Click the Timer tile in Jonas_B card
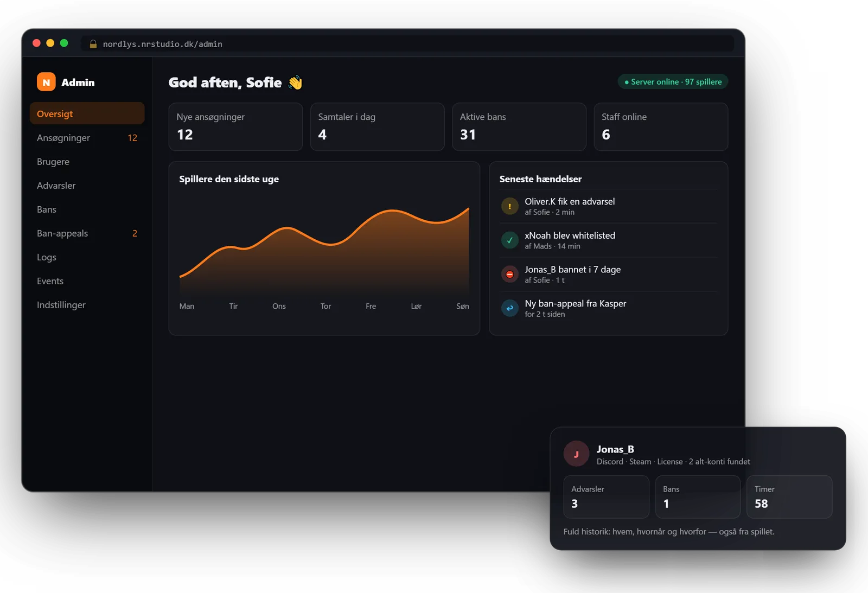 pos(789,497)
